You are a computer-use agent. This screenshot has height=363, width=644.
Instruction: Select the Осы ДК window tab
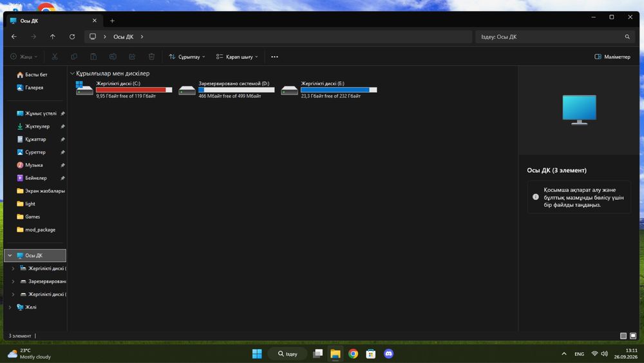tap(53, 21)
